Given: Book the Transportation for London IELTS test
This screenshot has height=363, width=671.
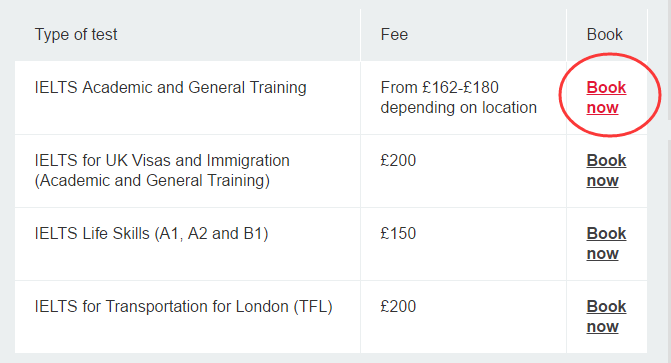Looking at the screenshot, I should (x=606, y=316).
